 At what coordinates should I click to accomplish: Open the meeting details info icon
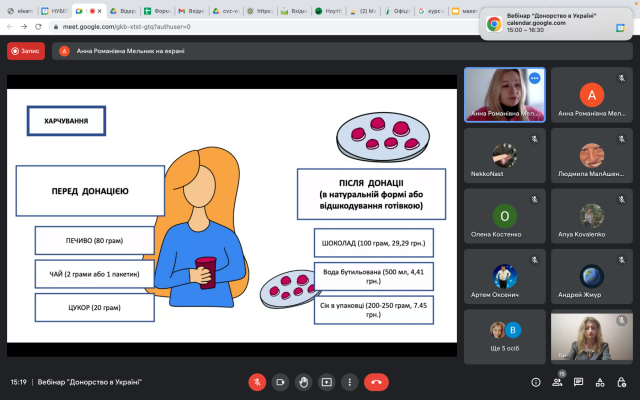535,382
